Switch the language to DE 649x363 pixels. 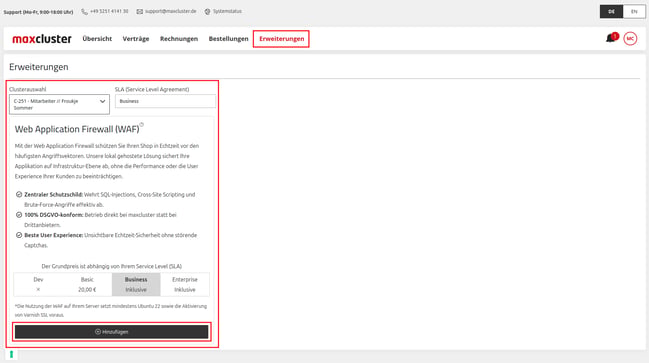[x=611, y=12]
